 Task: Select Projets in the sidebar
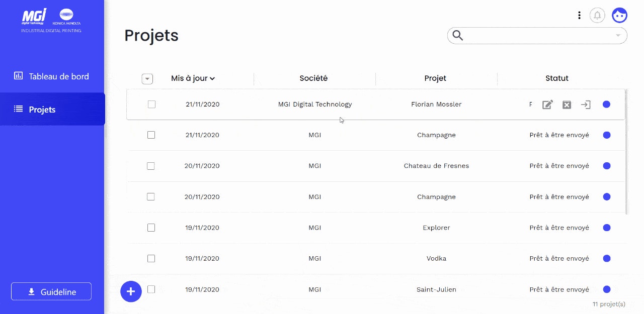pyautogui.click(x=52, y=109)
